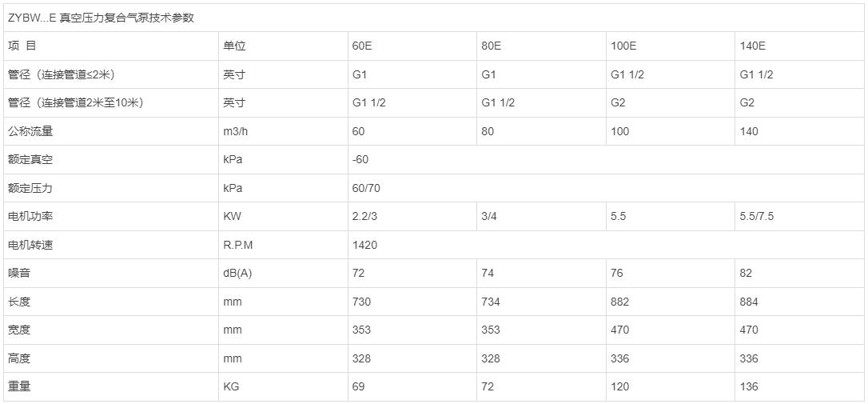This screenshot has width=868, height=404.
Task: Click the 100E column header cell
Action: 623,46
